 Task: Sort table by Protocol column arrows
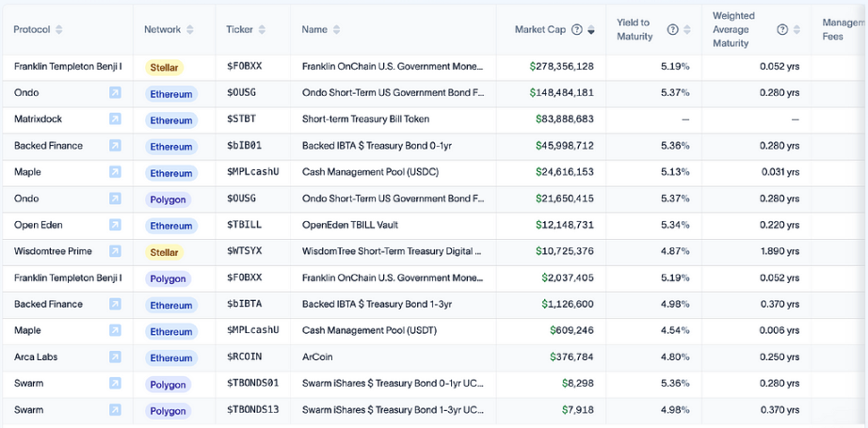tap(58, 30)
